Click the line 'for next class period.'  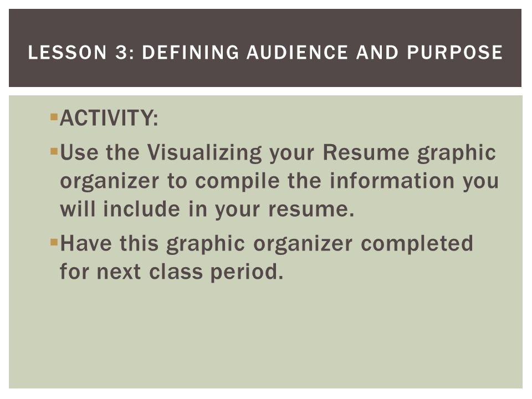tap(171, 272)
